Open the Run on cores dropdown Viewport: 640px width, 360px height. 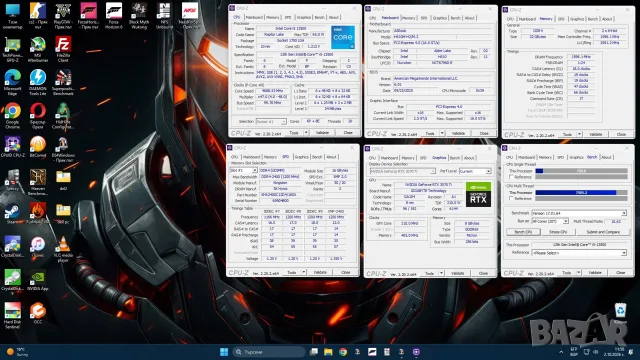550,221
